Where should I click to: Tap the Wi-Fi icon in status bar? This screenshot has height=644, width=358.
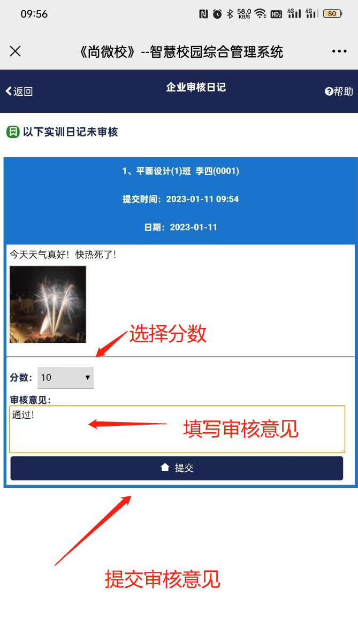point(260,14)
